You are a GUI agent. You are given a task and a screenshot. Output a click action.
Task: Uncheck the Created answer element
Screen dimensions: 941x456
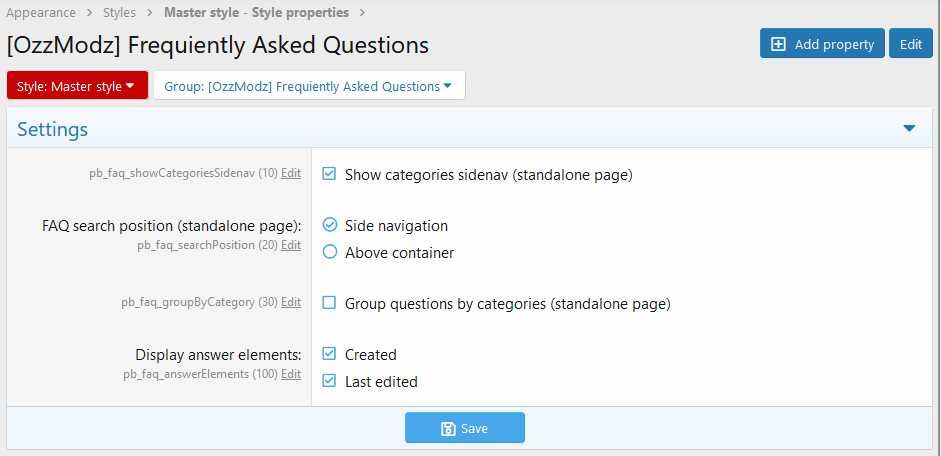coord(329,353)
